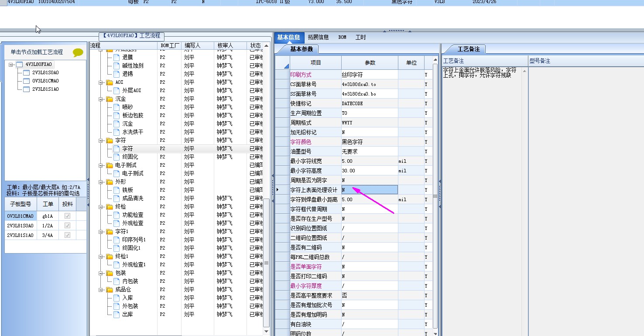Select the 字符 process step row
Screen dimensions: 644x336
tap(176, 149)
